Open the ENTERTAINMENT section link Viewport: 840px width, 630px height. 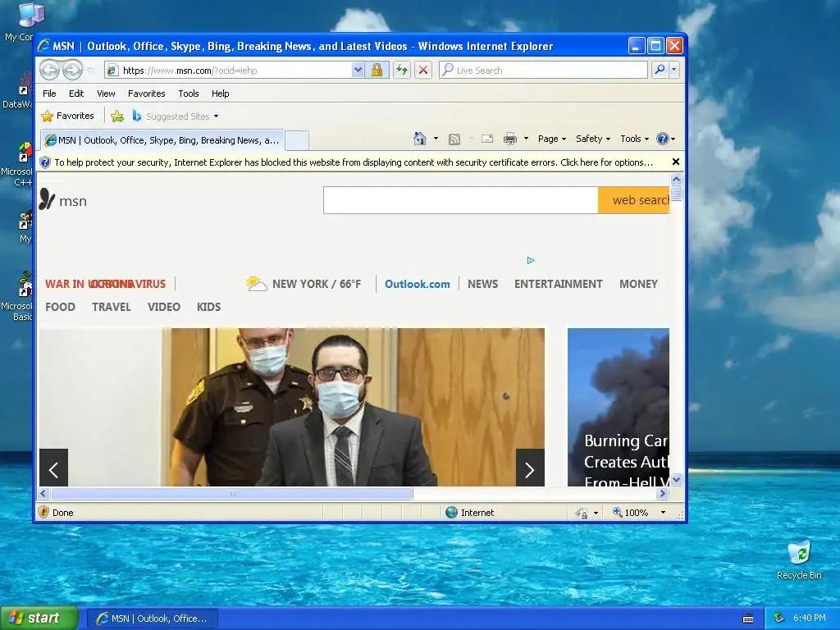coord(558,284)
